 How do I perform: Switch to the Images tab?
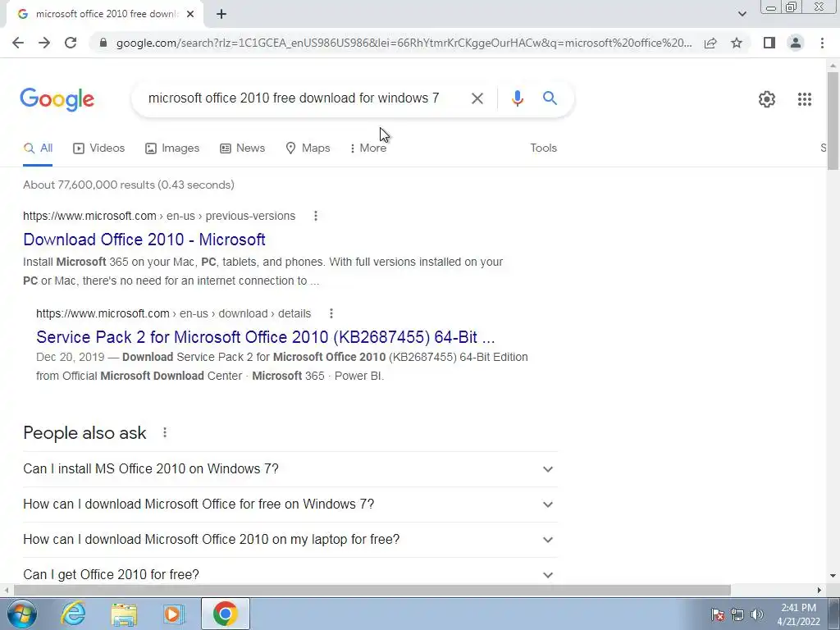172,148
